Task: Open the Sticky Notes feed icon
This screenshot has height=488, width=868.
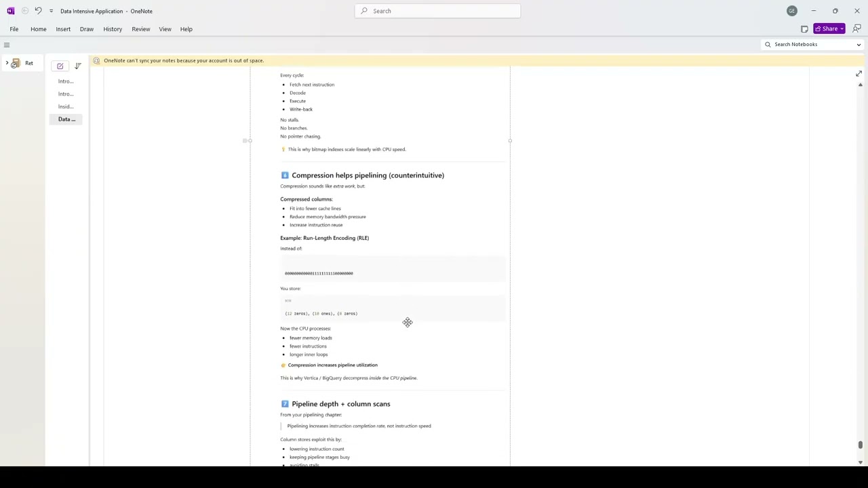Action: [x=804, y=29]
